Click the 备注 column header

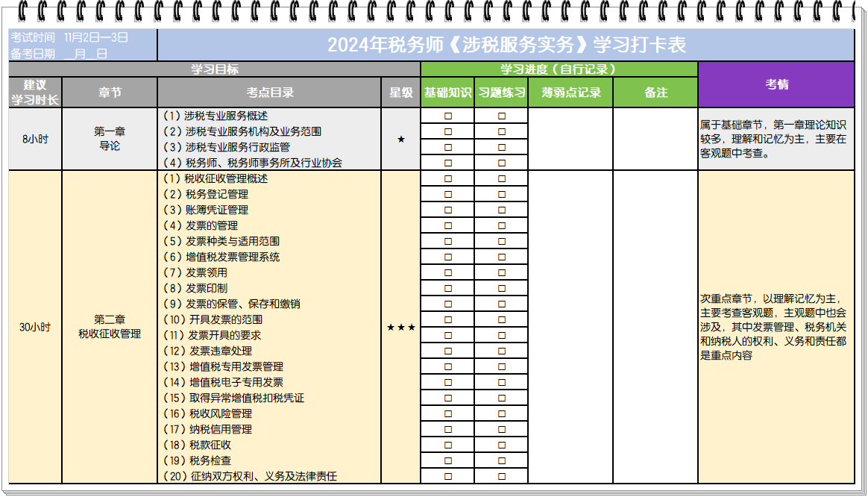click(x=655, y=92)
